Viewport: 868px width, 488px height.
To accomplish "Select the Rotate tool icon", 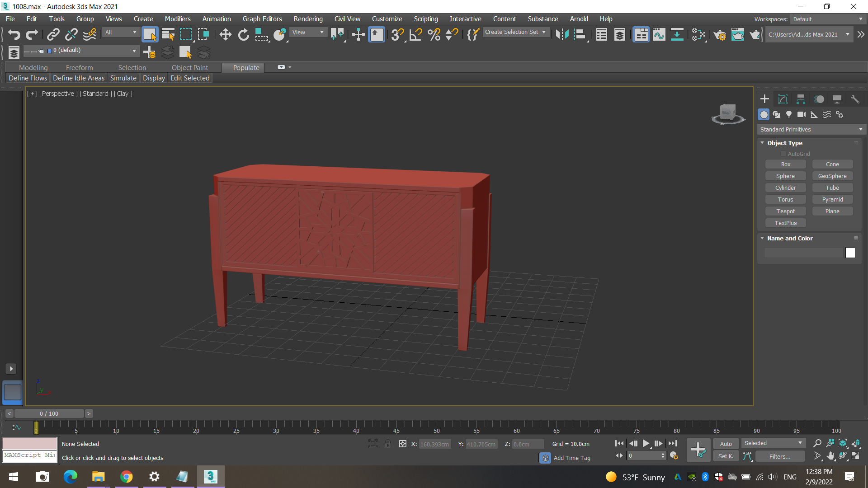I will 243,35.
